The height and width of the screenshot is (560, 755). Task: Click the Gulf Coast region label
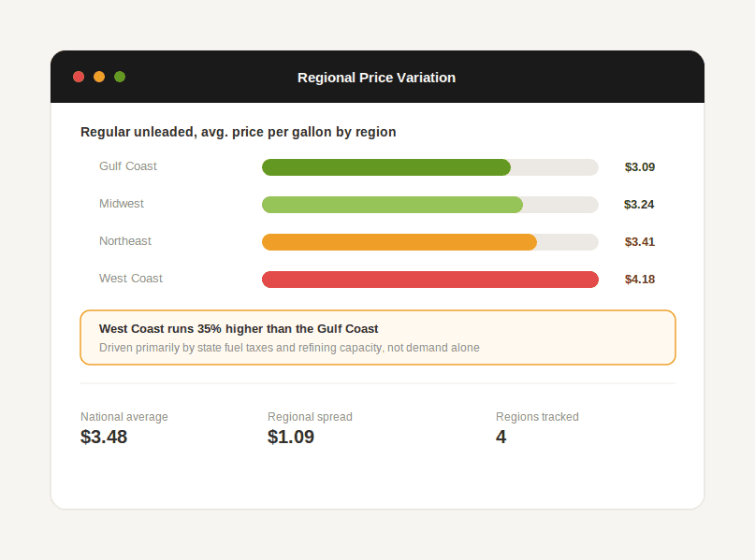128,166
